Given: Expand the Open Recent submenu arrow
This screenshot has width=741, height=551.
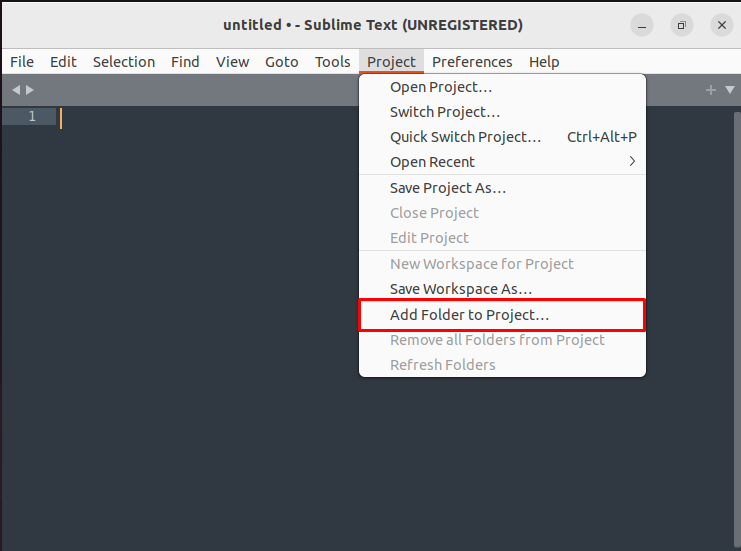Looking at the screenshot, I should point(632,162).
